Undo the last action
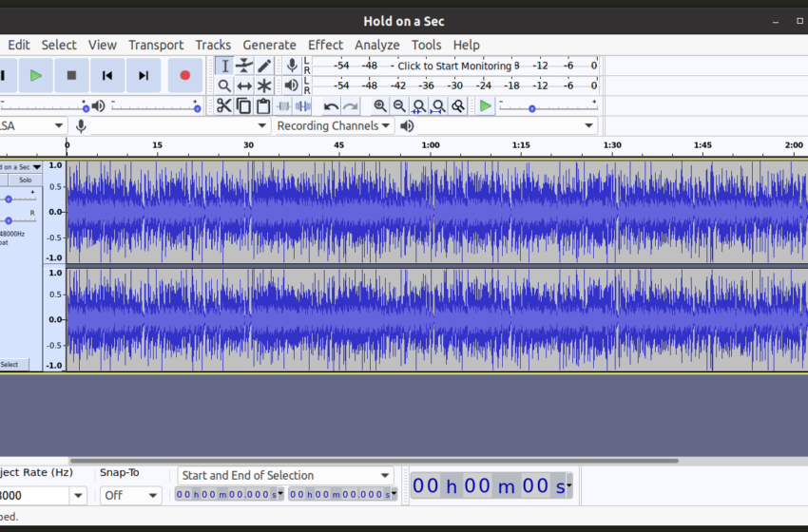 (x=331, y=106)
